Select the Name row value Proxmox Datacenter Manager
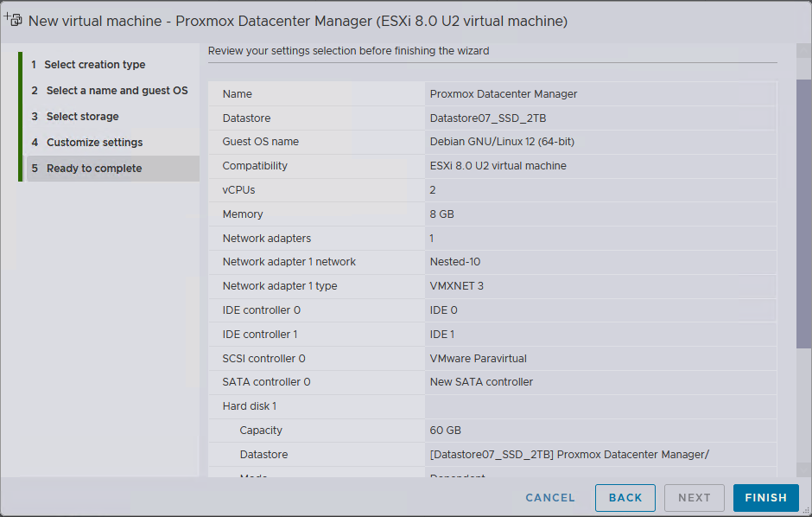 [504, 93]
